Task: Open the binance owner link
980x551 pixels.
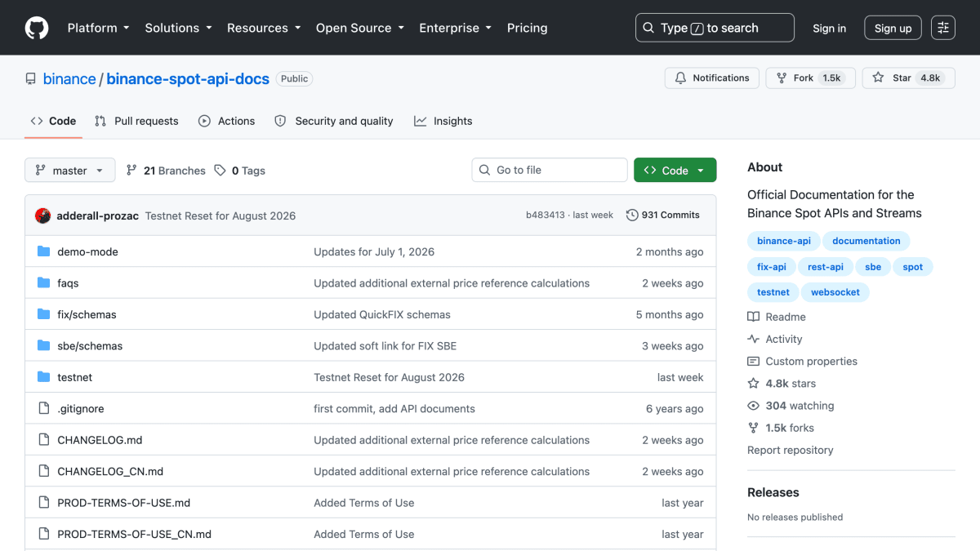Action: click(x=69, y=78)
